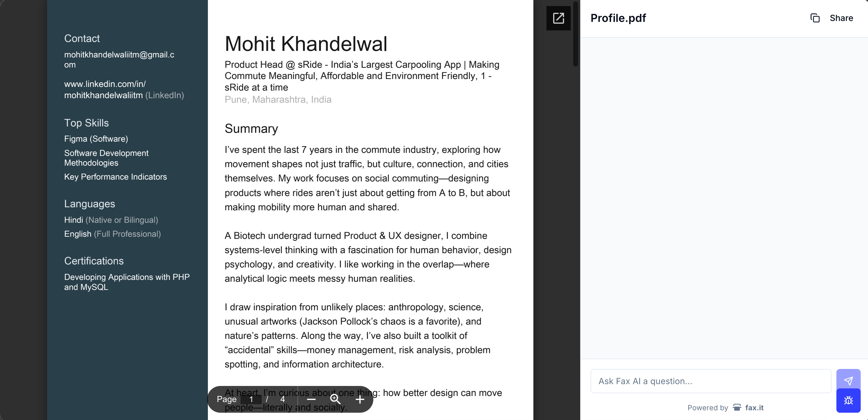Click the magnifier zoom reset icon
This screenshot has height=420, width=868.
pyautogui.click(x=335, y=399)
